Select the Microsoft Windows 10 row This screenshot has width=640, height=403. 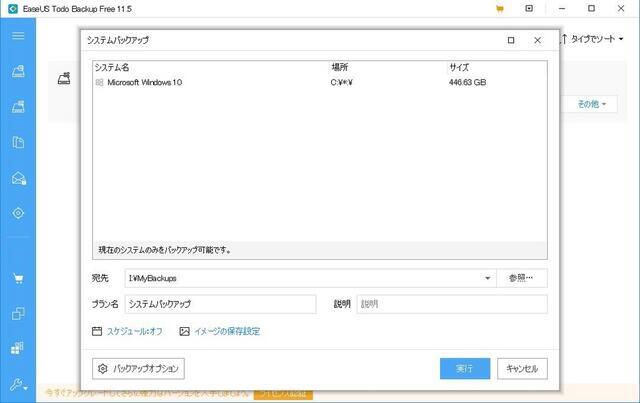[x=320, y=82]
